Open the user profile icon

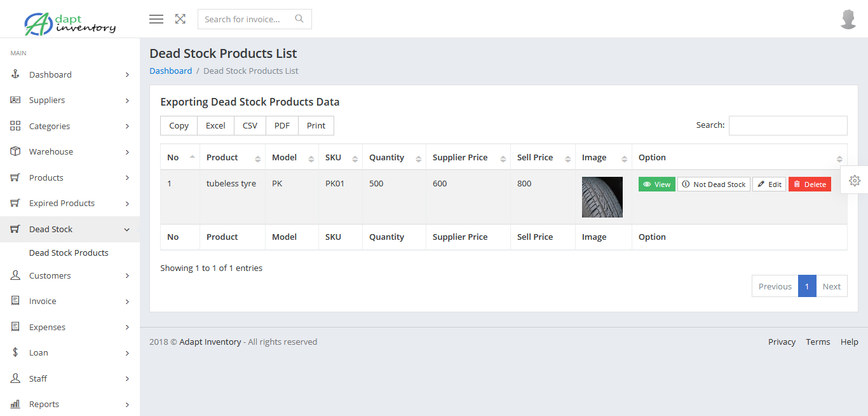[x=848, y=18]
